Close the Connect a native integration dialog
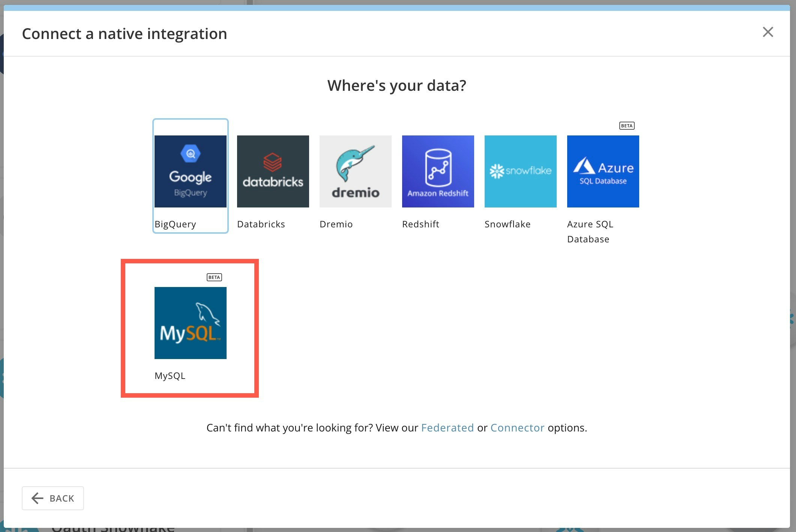 (768, 32)
